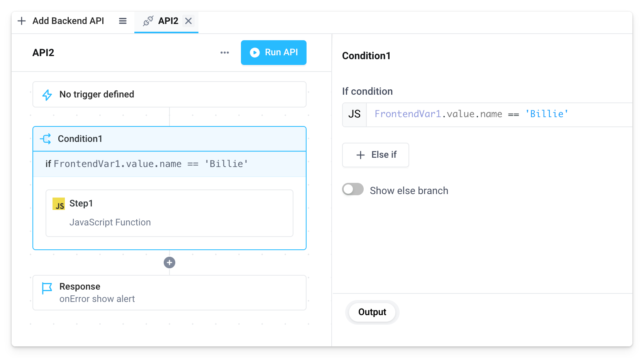
Task: Click the plus icon next to Add Backend API
Action: point(22,21)
